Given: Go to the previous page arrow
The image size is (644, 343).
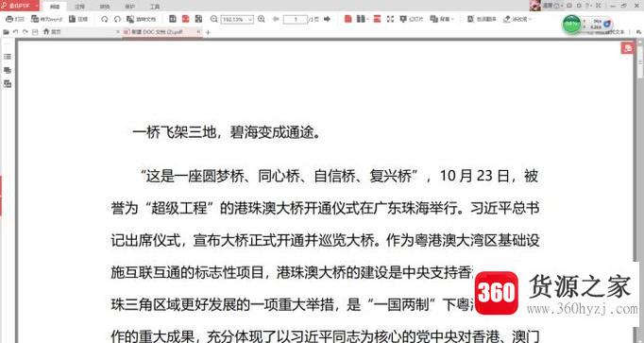Looking at the screenshot, I should (276, 19).
